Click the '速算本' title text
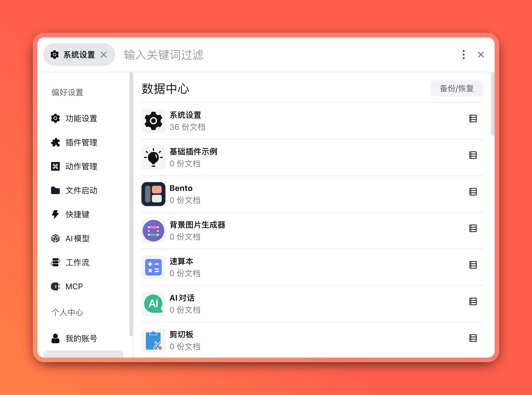 click(x=181, y=261)
